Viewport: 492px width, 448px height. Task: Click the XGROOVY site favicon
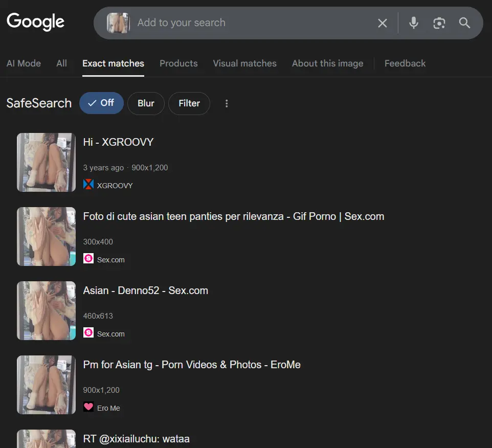(88, 184)
